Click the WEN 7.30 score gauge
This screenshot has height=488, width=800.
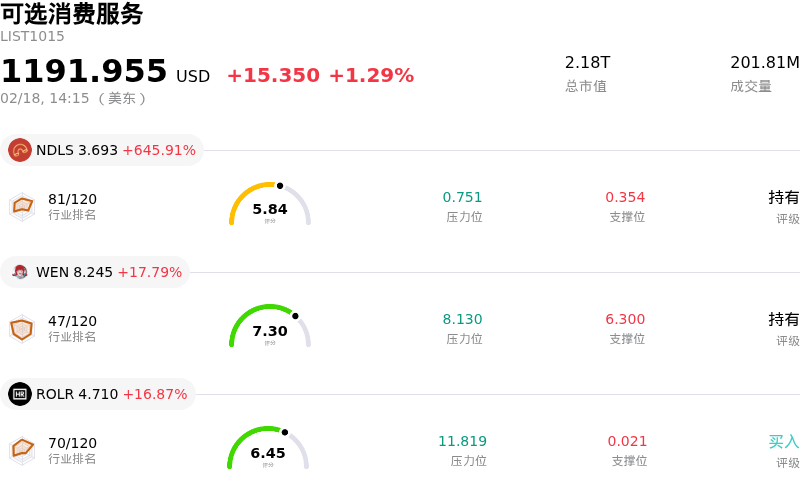tap(270, 327)
